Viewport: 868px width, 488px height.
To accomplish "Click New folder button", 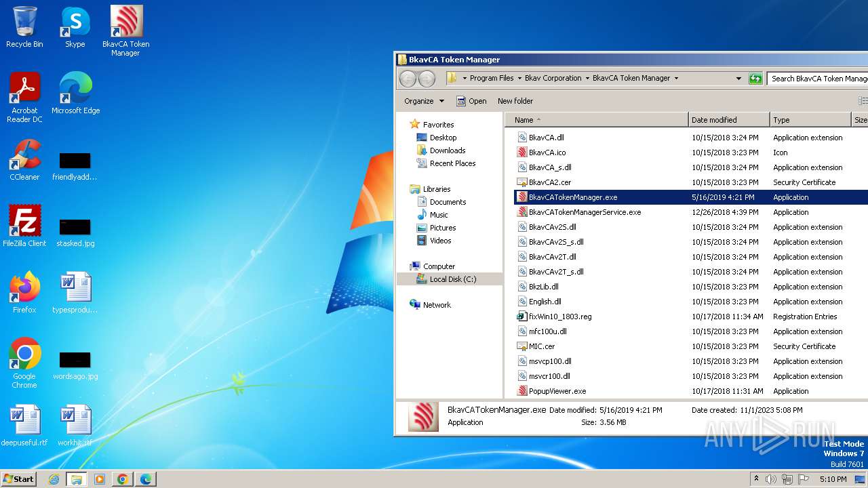I will tap(515, 101).
